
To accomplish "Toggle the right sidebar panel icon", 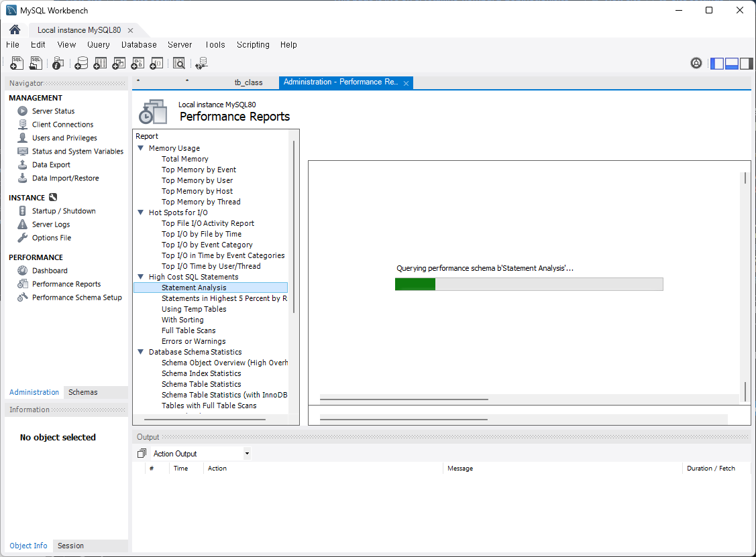I will click(x=747, y=63).
